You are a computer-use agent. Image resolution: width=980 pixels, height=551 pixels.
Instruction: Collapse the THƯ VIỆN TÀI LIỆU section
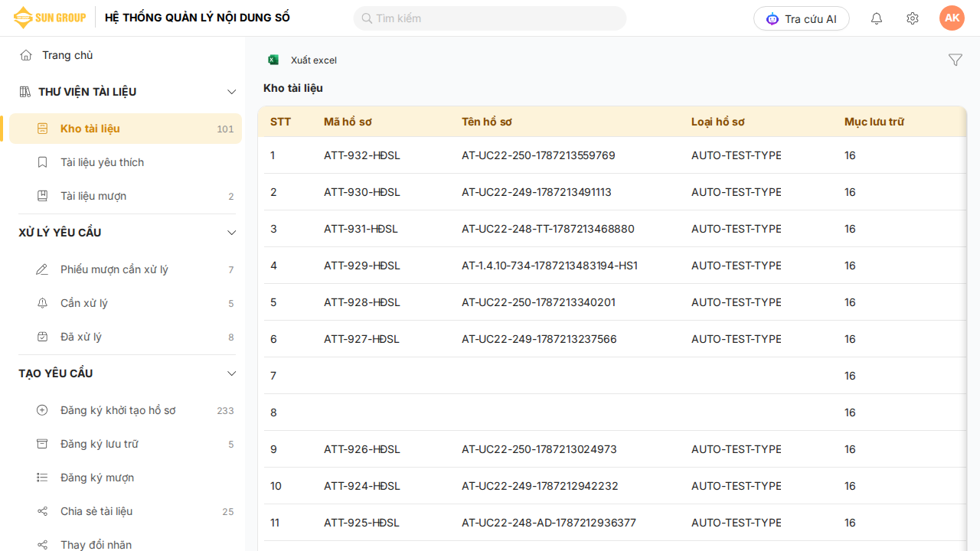click(232, 92)
